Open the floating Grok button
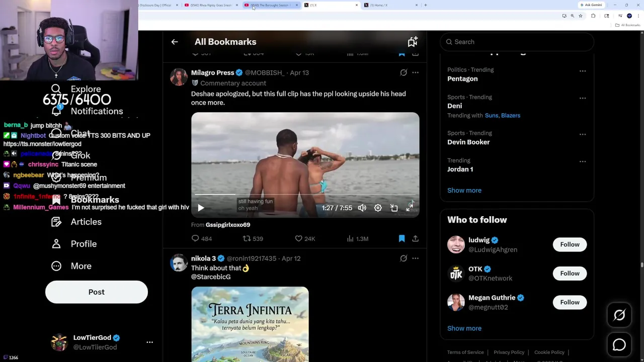Viewport: 644px width, 362px height. point(619,315)
